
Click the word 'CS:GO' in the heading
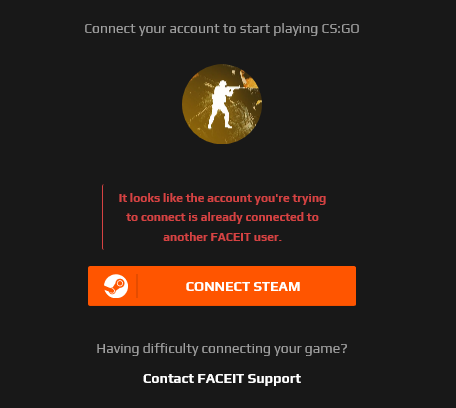tap(340, 29)
